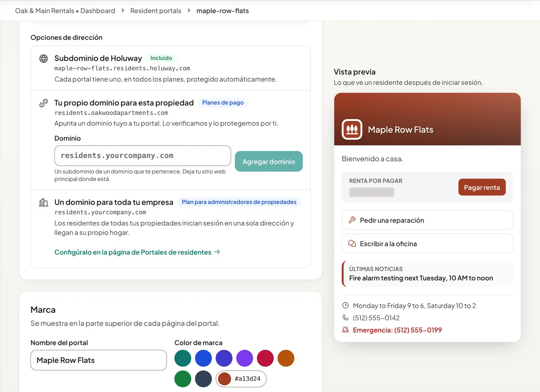
Task: Select the dark slate brand color swatch
Action: [203, 379]
